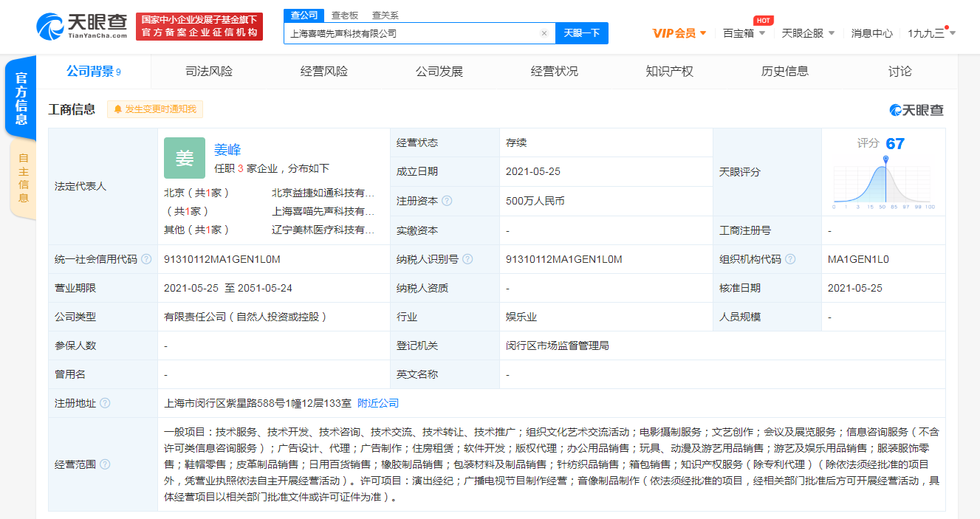980x519 pixels.
Task: Open the 司法风险 tab
Action: [x=209, y=72]
